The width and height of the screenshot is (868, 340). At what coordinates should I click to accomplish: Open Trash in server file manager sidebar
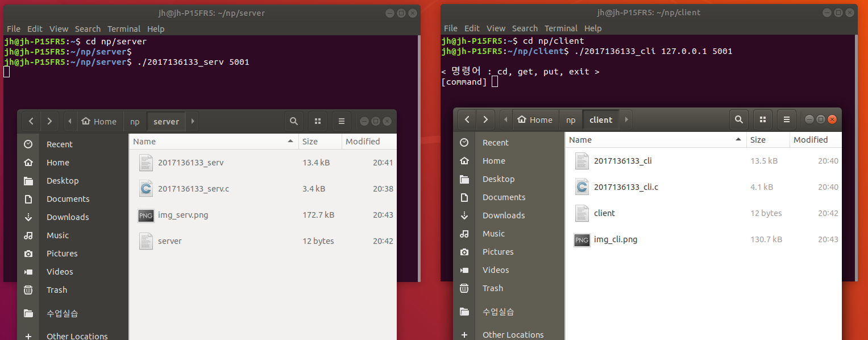click(x=73, y=290)
